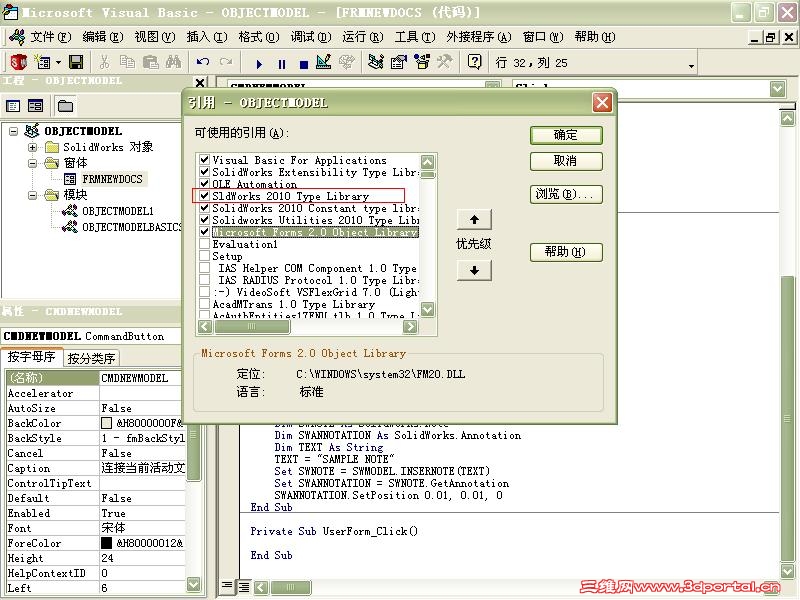The height and width of the screenshot is (600, 800).
Task: Open the 调试(D) menu
Action: (311, 37)
